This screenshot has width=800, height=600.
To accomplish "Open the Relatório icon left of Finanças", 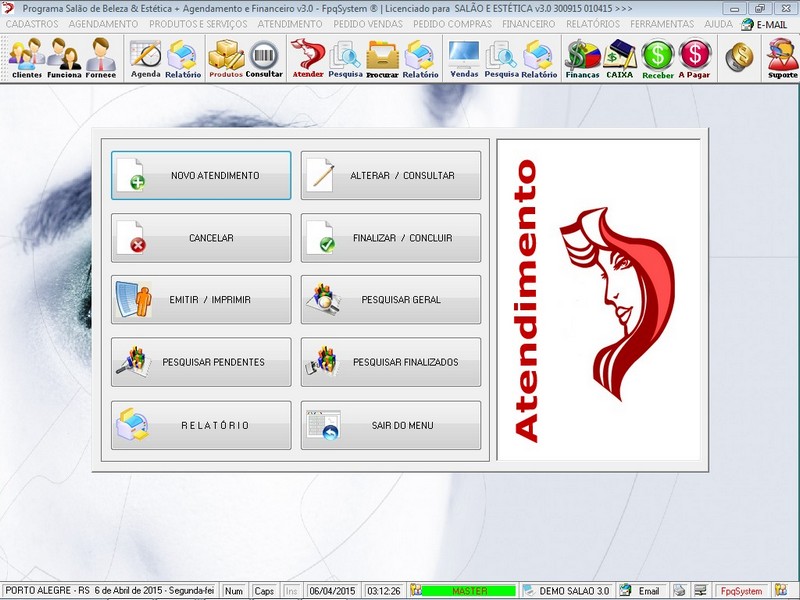I will (539, 58).
